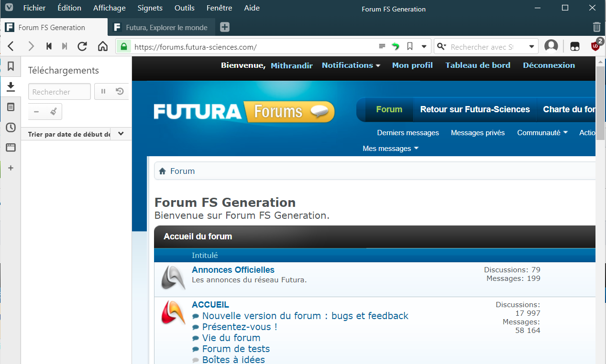Add a new tab
606x364 pixels.
click(225, 27)
